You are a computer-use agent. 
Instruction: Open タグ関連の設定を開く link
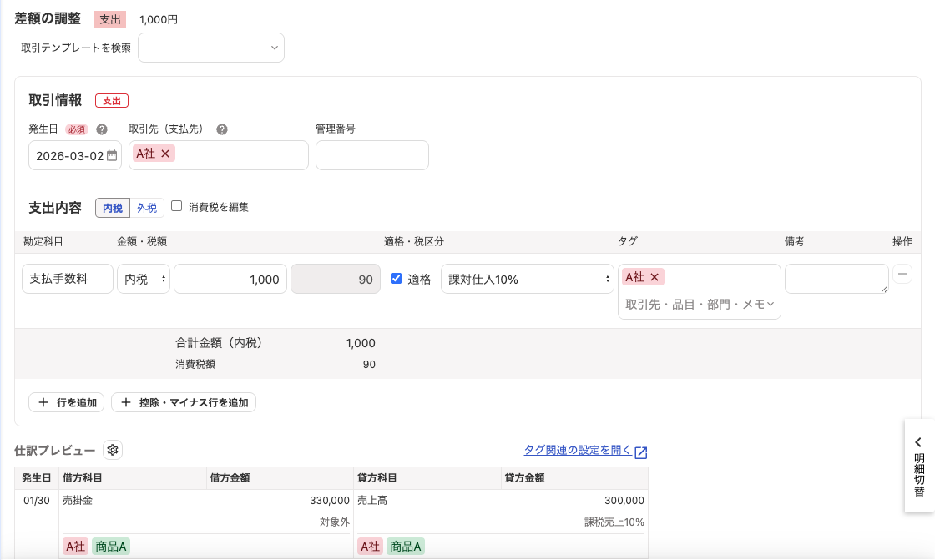click(577, 451)
